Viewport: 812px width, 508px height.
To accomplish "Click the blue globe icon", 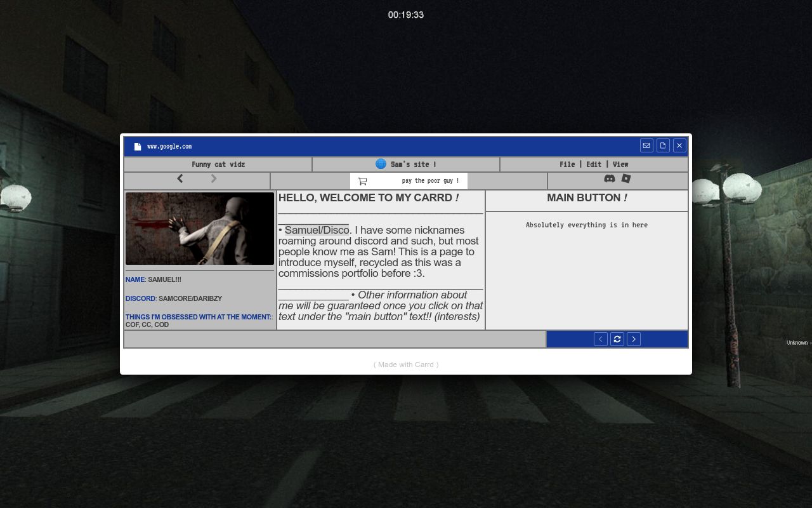I will point(381,164).
